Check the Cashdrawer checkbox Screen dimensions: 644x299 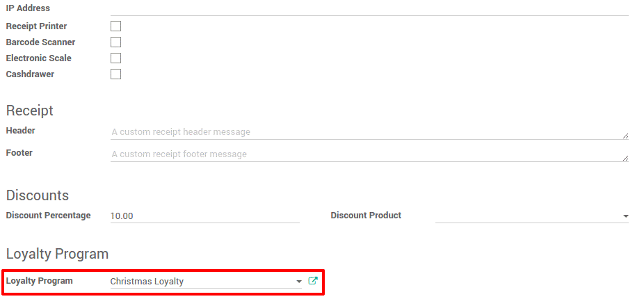tap(116, 74)
